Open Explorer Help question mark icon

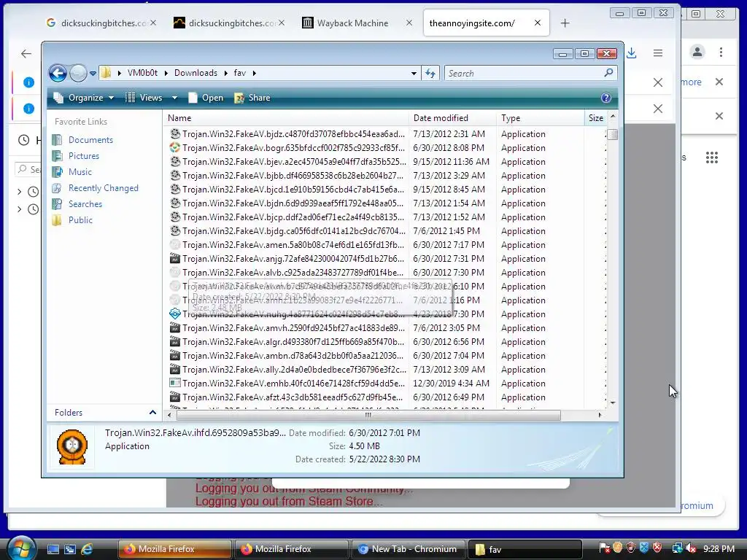(x=606, y=98)
